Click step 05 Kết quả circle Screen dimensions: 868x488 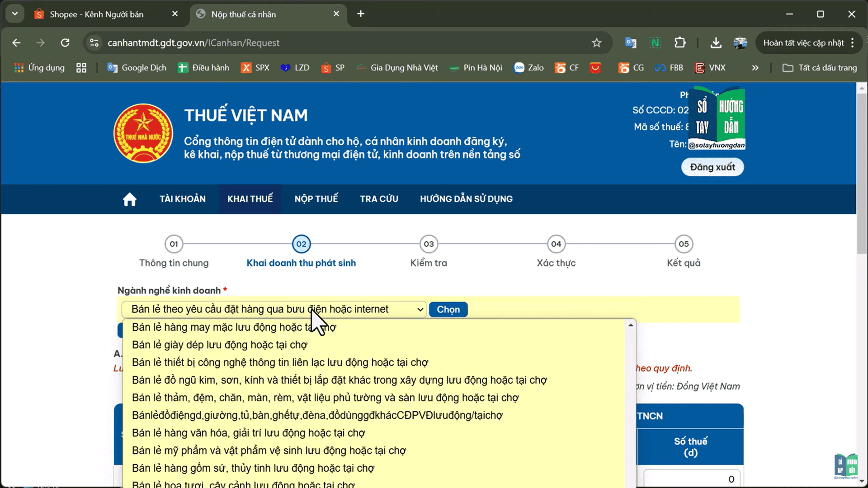(x=684, y=244)
